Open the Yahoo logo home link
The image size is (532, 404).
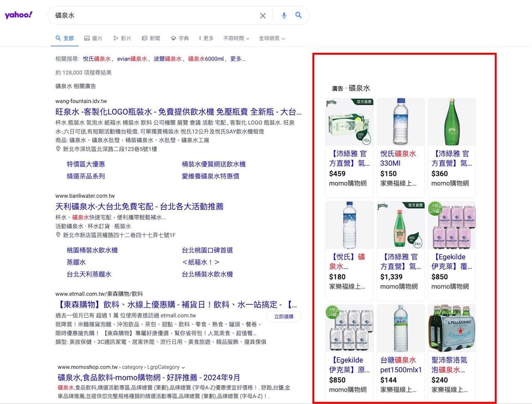(19, 15)
